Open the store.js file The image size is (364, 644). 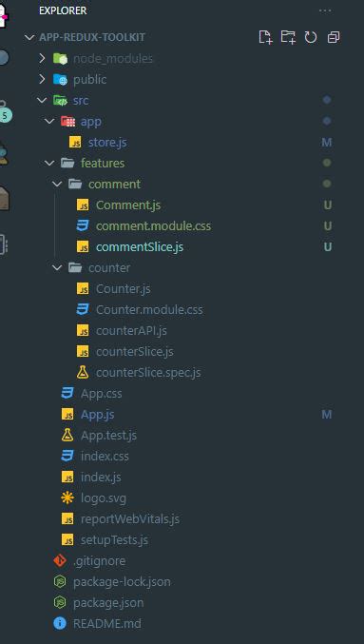[107, 143]
